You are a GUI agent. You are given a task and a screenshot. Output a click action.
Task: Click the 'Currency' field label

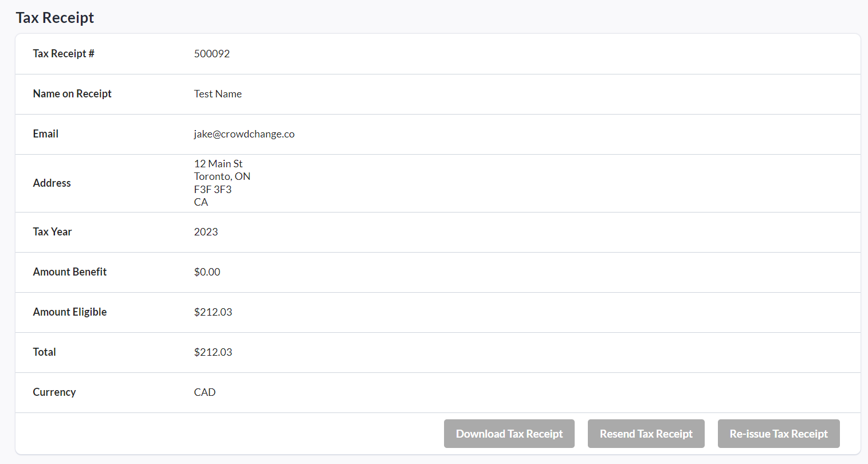[x=54, y=392]
